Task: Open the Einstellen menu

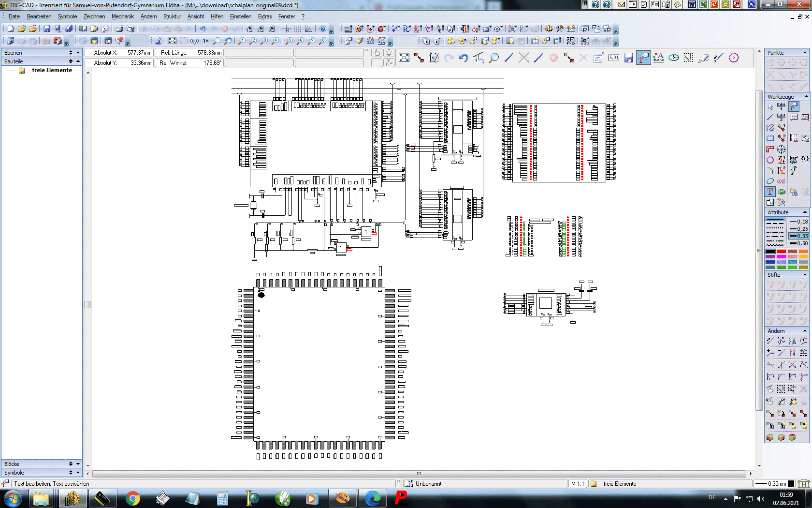Action: [x=241, y=16]
